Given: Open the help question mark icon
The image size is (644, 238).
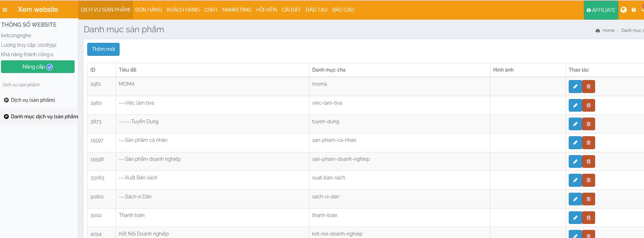Looking at the screenshot, I should click(x=633, y=10).
